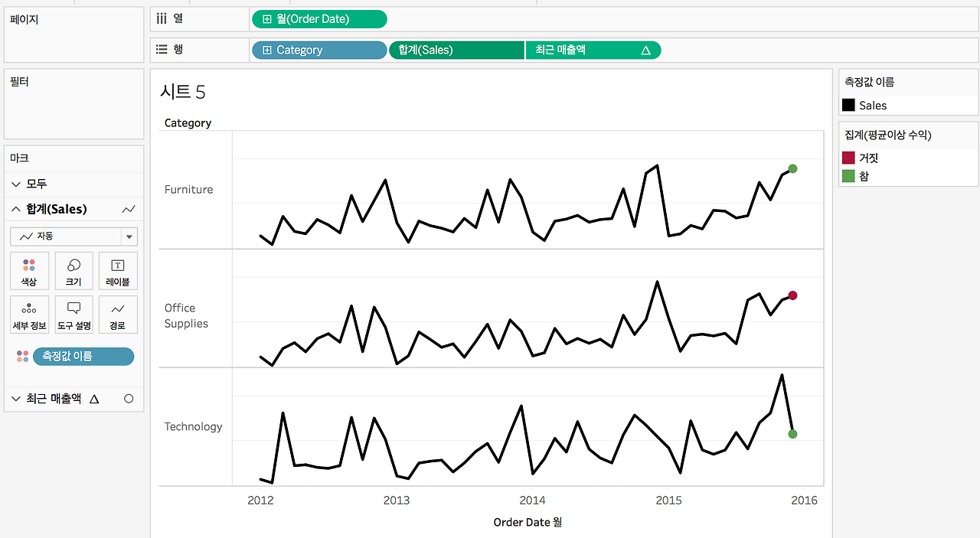Click the 시트 5 sheet title

tap(182, 92)
